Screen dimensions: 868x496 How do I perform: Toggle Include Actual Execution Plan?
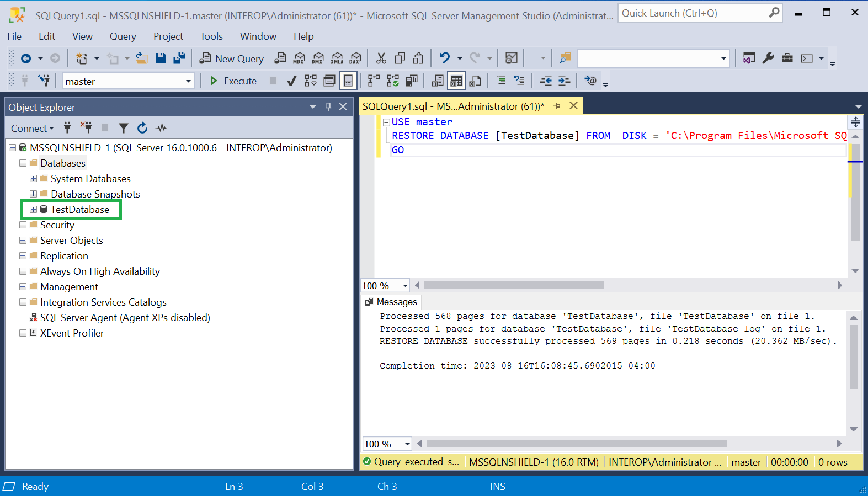coord(374,81)
